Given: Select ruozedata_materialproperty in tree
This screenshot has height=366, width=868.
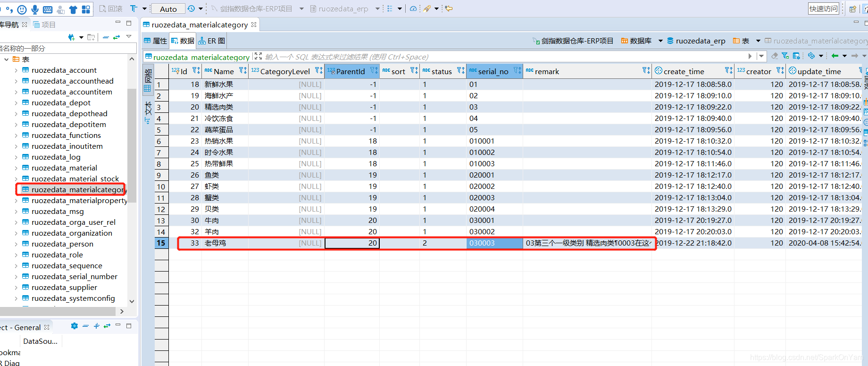Looking at the screenshot, I should 79,201.
